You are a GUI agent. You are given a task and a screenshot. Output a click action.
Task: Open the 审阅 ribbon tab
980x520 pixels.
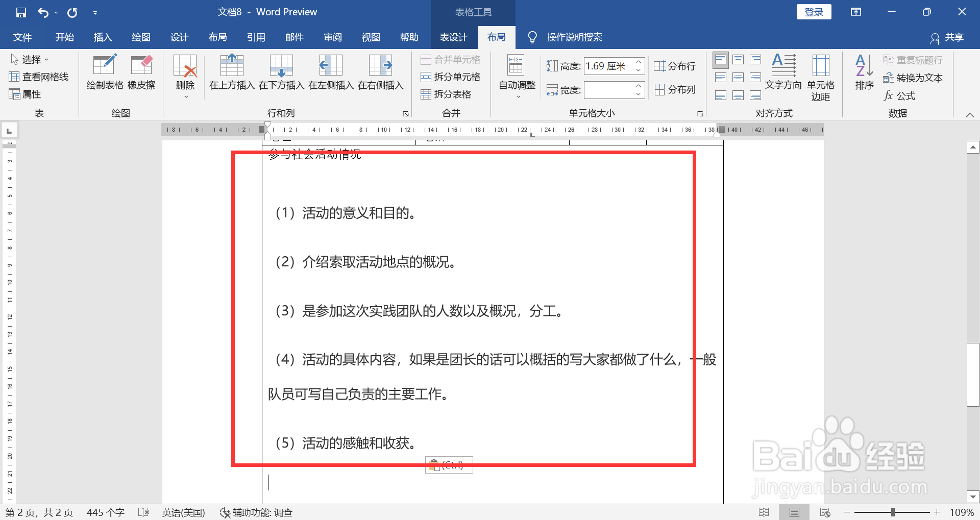(332, 37)
